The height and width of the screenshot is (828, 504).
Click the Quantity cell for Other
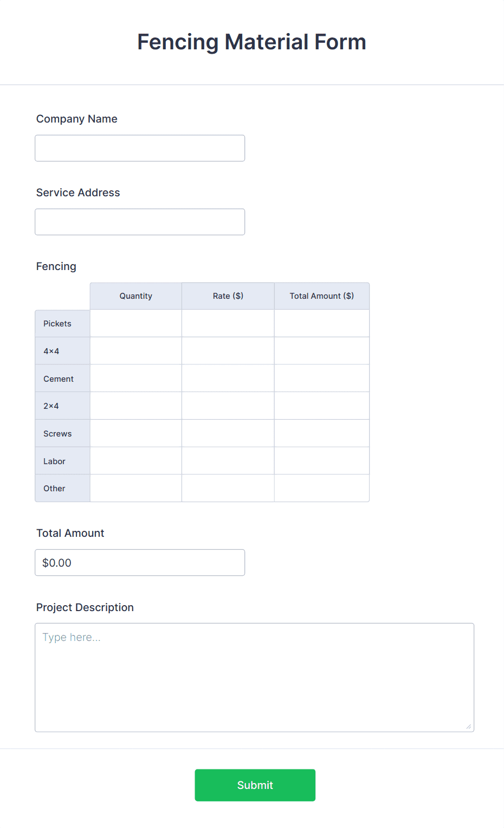pyautogui.click(x=135, y=488)
